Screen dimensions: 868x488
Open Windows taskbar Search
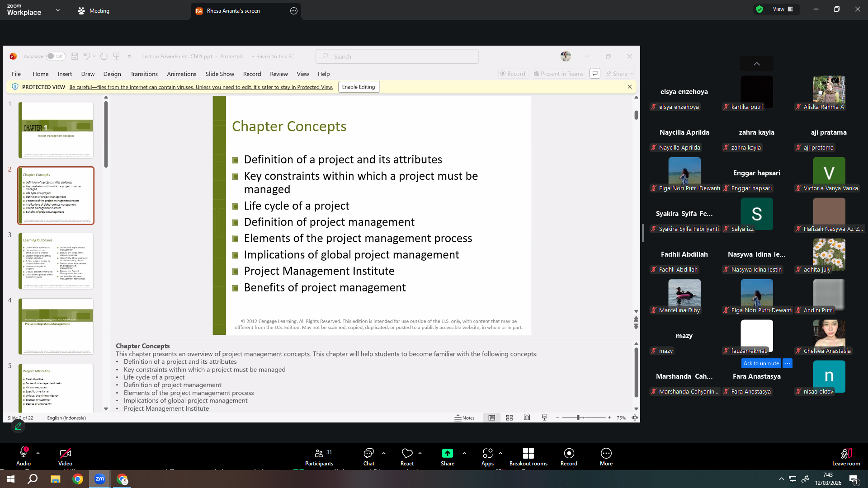[33, 479]
